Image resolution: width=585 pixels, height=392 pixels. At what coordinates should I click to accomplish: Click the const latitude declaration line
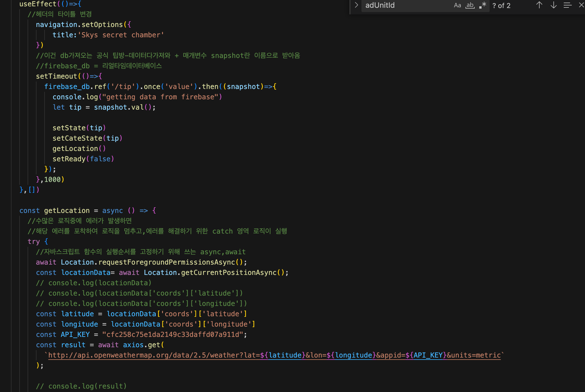click(x=141, y=314)
